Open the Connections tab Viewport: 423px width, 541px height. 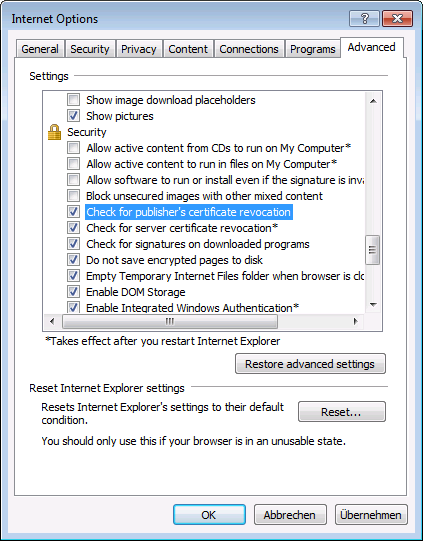pyautogui.click(x=249, y=49)
